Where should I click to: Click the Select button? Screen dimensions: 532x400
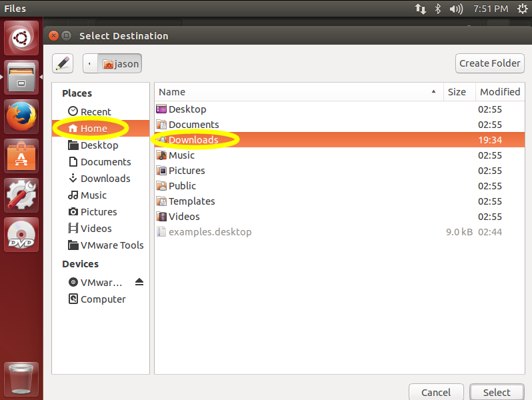click(497, 392)
